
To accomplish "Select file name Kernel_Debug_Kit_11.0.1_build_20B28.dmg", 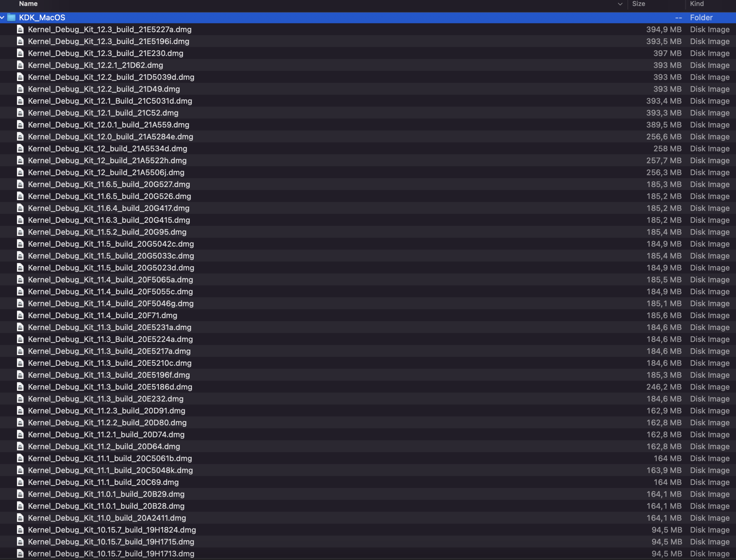I will (106, 506).
